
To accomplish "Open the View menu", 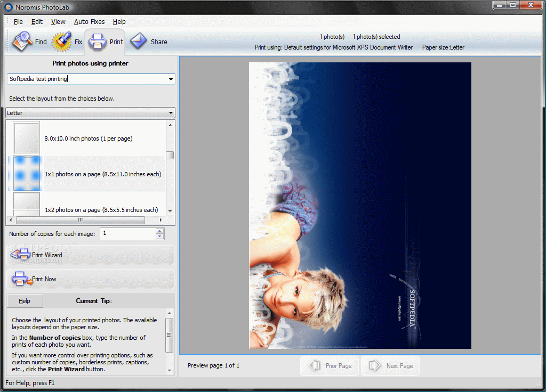I will coord(58,21).
